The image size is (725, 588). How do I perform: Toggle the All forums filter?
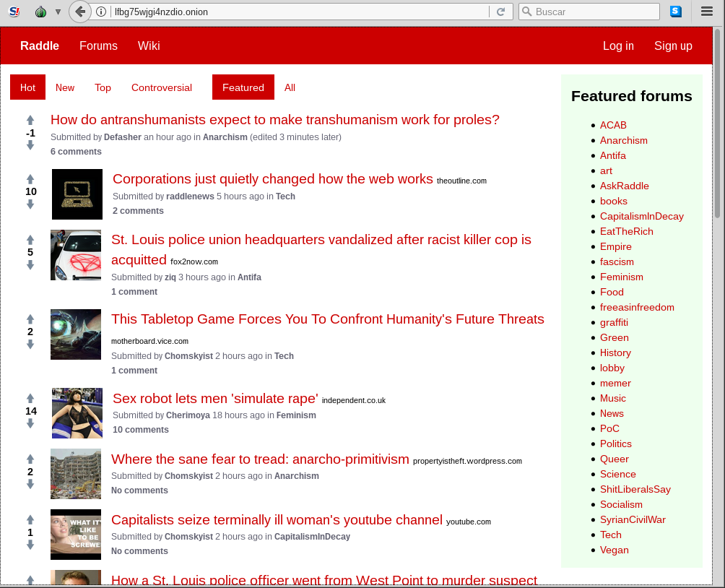tap(290, 87)
